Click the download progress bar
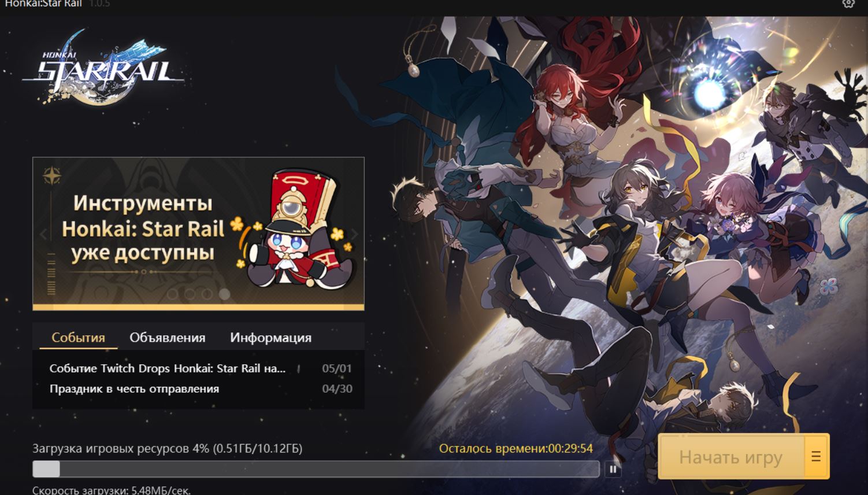This screenshot has width=868, height=495. 316,469
